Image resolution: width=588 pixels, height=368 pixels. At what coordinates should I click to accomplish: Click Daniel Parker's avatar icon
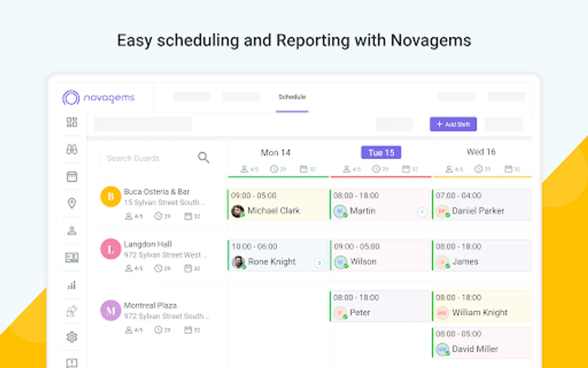tap(443, 211)
